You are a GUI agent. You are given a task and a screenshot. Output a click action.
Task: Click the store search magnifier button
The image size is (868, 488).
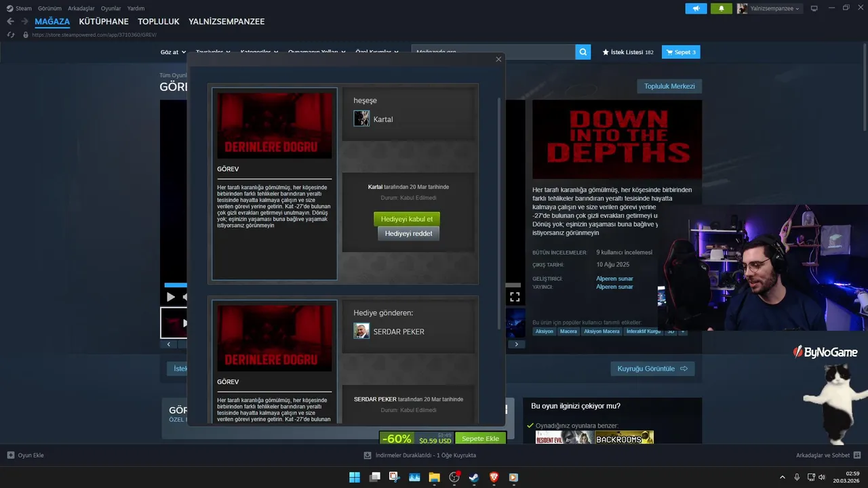point(583,52)
